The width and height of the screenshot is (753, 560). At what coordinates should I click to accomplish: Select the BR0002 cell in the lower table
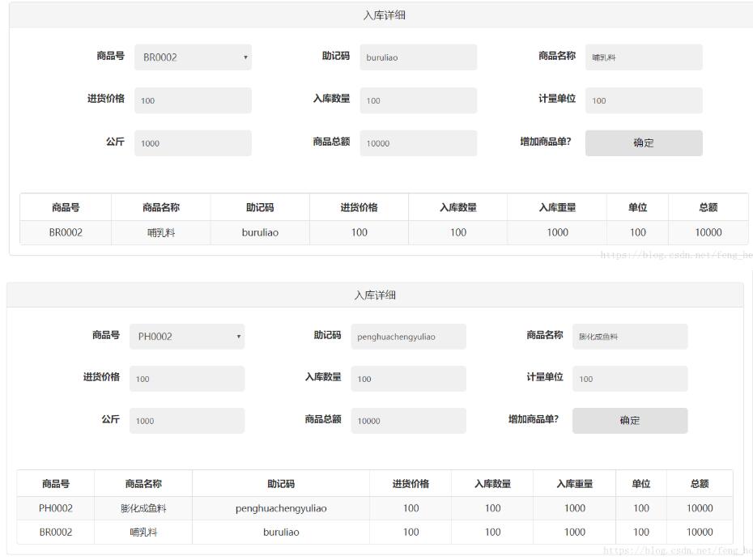click(56, 532)
